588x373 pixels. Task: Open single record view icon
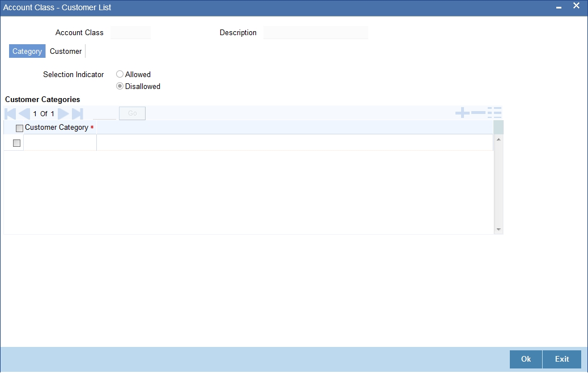[495, 113]
